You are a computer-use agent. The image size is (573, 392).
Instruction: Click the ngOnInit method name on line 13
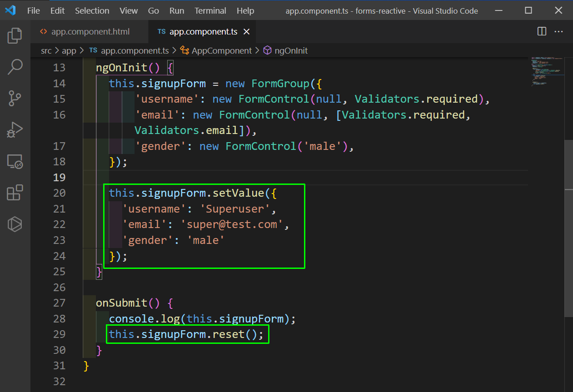pyautogui.click(x=122, y=68)
